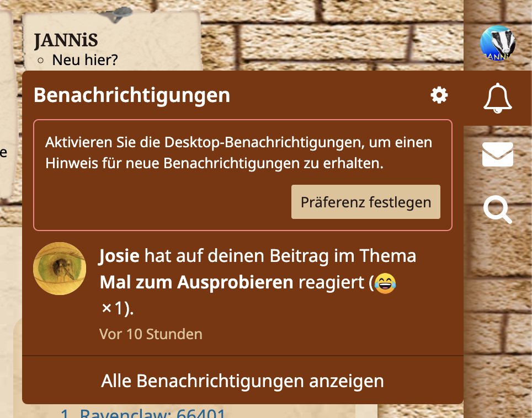Click the 'reagiert' text in Josie's notification
Image resolution: width=532 pixels, height=418 pixels.
(331, 282)
